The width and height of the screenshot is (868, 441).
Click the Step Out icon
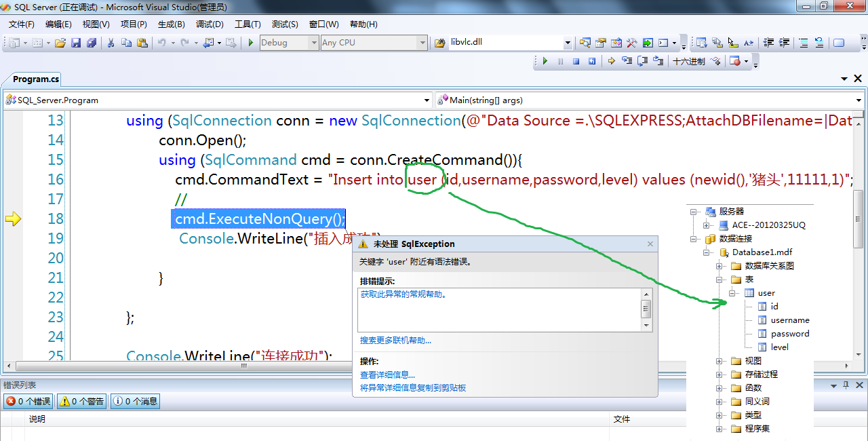click(x=658, y=61)
